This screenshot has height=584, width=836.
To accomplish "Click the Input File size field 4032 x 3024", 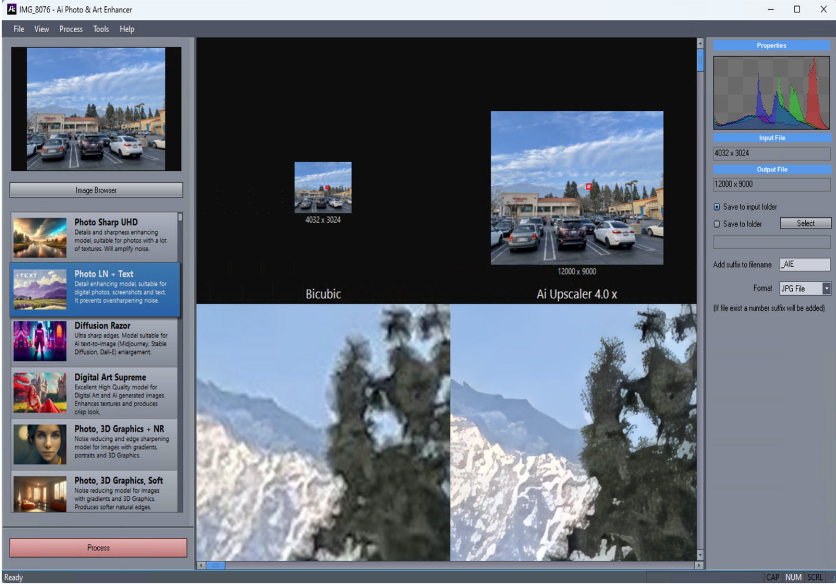I will click(771, 153).
